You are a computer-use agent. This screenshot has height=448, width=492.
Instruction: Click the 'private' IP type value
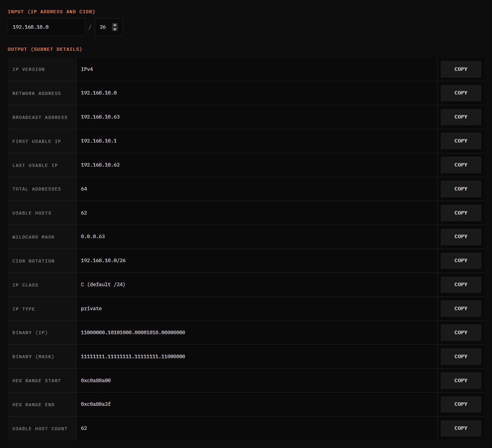pyautogui.click(x=91, y=309)
